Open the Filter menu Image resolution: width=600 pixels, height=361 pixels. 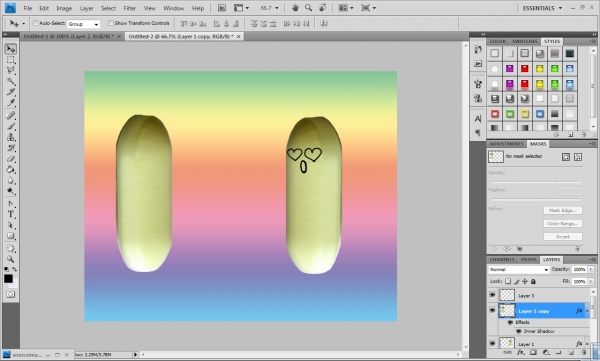(x=130, y=8)
